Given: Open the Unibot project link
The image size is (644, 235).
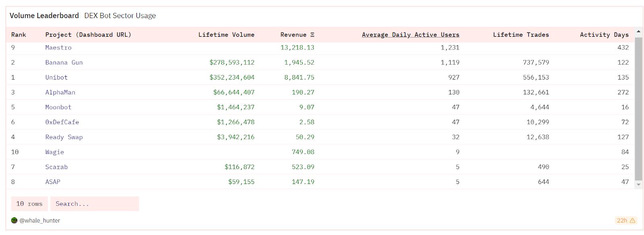Looking at the screenshot, I should click(x=56, y=77).
